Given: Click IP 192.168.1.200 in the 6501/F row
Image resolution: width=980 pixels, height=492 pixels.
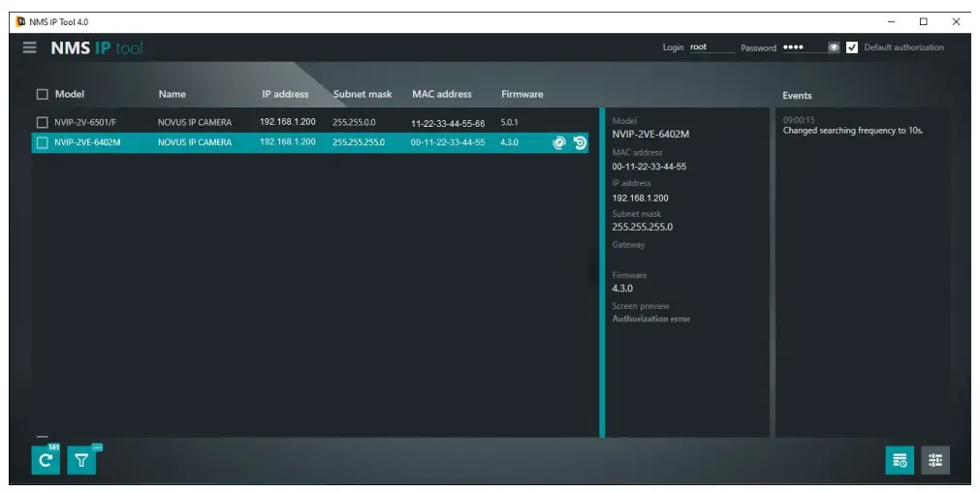Looking at the screenshot, I should click(x=288, y=122).
